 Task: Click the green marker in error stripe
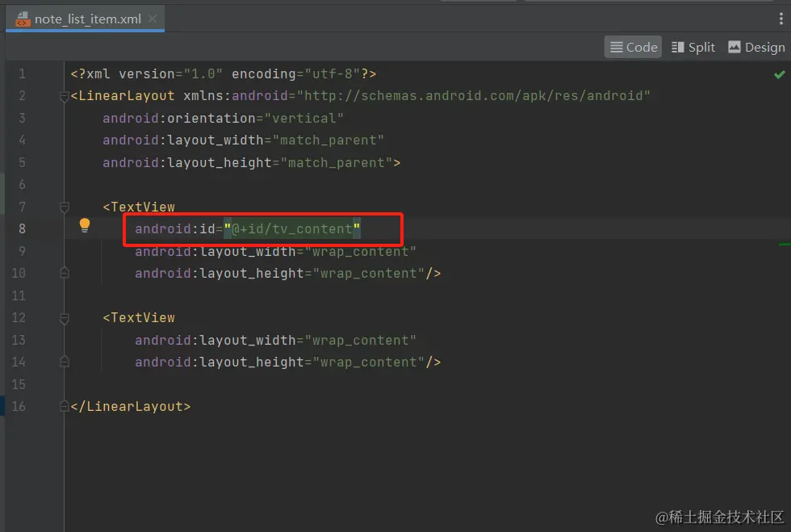pos(785,245)
